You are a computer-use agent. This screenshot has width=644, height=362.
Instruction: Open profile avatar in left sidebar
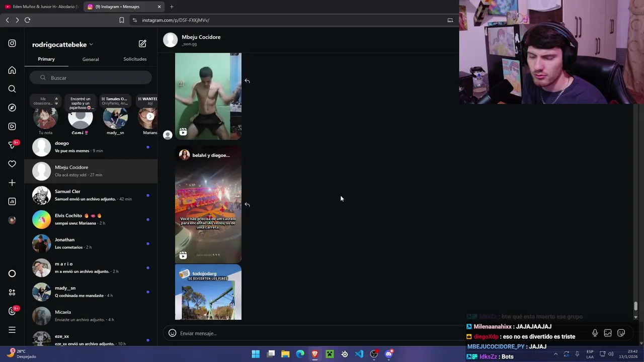[x=12, y=220]
